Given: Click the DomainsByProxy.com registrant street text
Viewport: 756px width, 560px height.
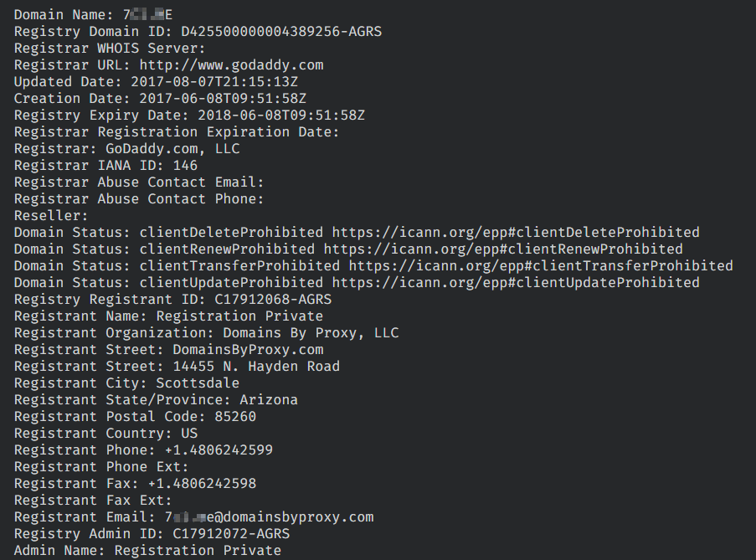Looking at the screenshot, I should [x=248, y=350].
